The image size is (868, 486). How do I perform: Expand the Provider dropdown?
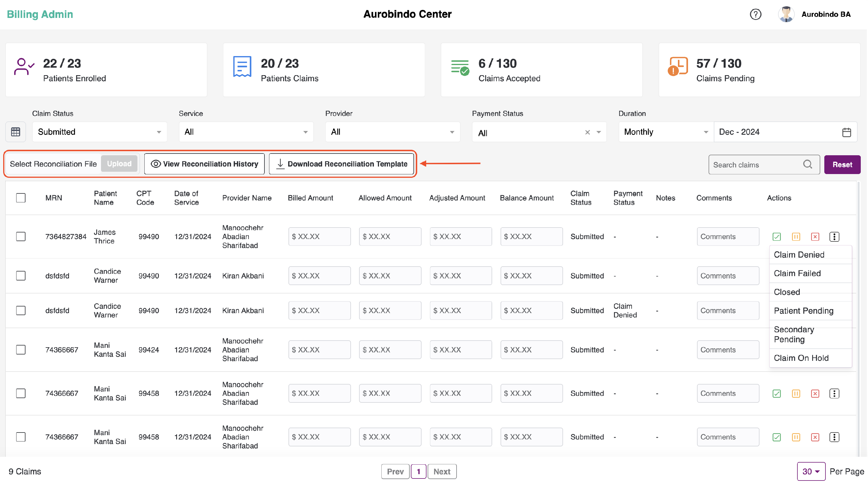[x=393, y=132]
